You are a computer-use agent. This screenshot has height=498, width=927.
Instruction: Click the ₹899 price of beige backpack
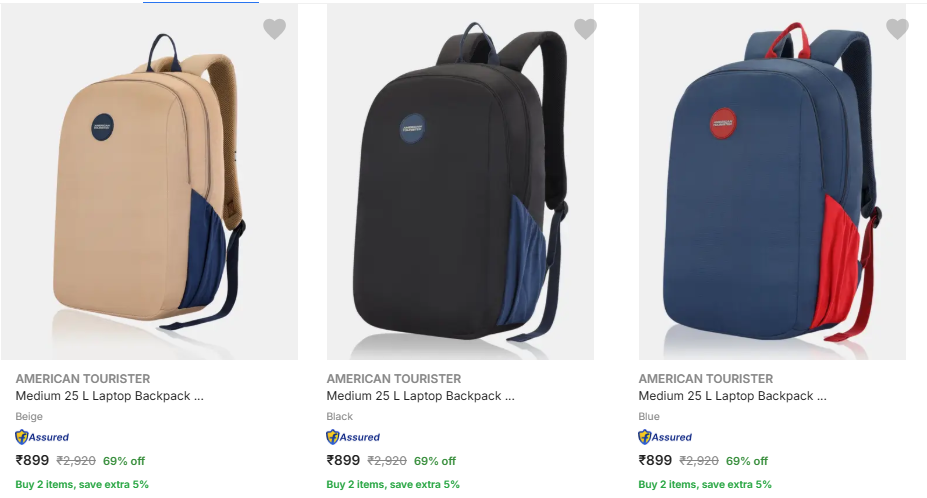(32, 461)
